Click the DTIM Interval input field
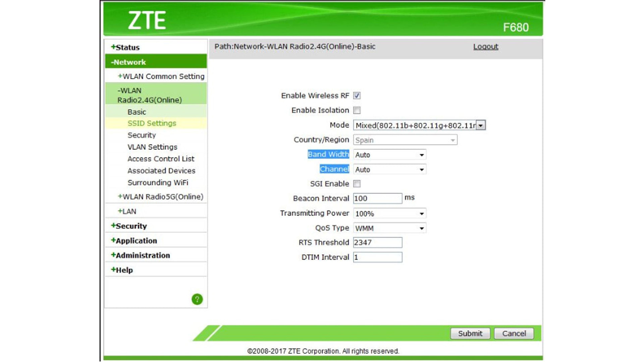Screen dimensions: 644x362 [x=378, y=257]
